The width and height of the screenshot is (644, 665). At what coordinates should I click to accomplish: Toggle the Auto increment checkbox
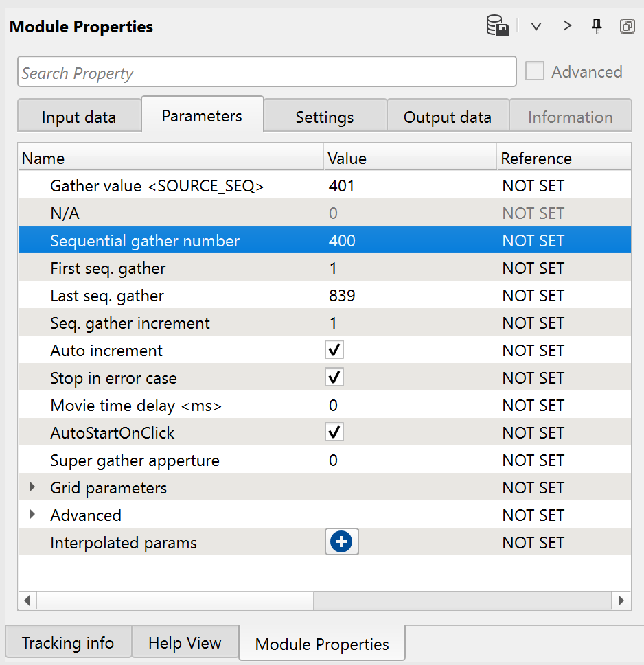tap(334, 350)
